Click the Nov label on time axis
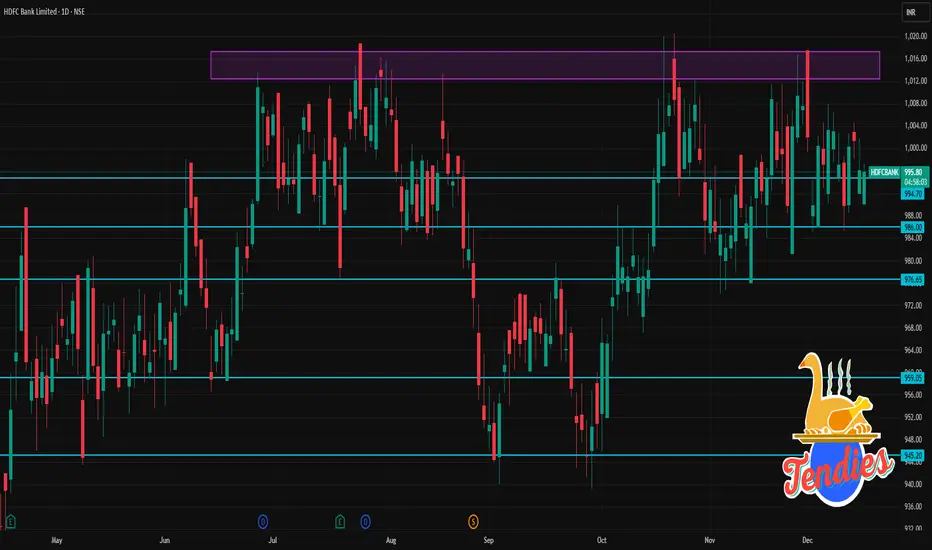Viewport: 932px width, 550px height. click(709, 540)
